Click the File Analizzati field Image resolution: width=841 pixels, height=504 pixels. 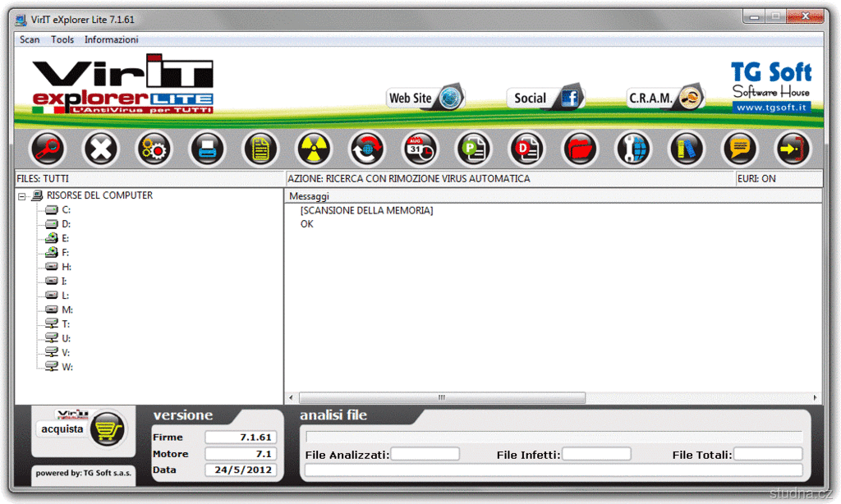click(425, 454)
